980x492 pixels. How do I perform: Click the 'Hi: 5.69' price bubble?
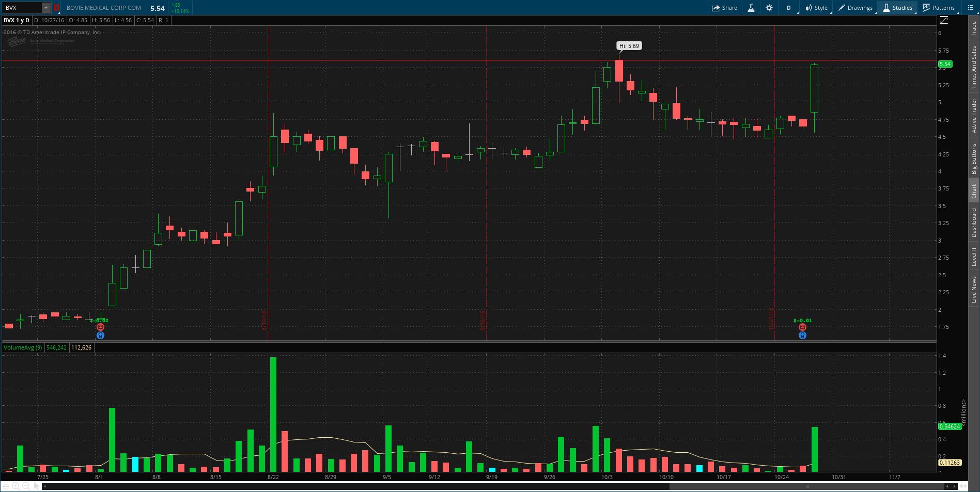point(629,46)
